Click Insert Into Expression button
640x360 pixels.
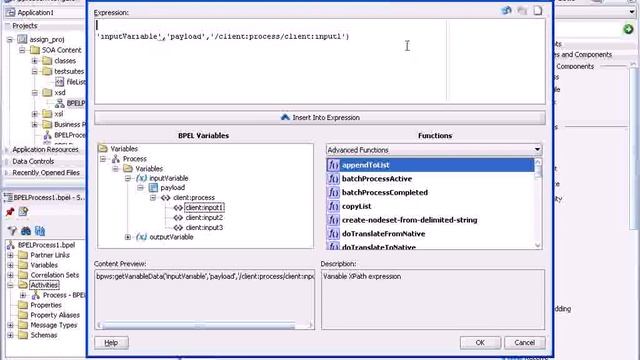click(320, 118)
